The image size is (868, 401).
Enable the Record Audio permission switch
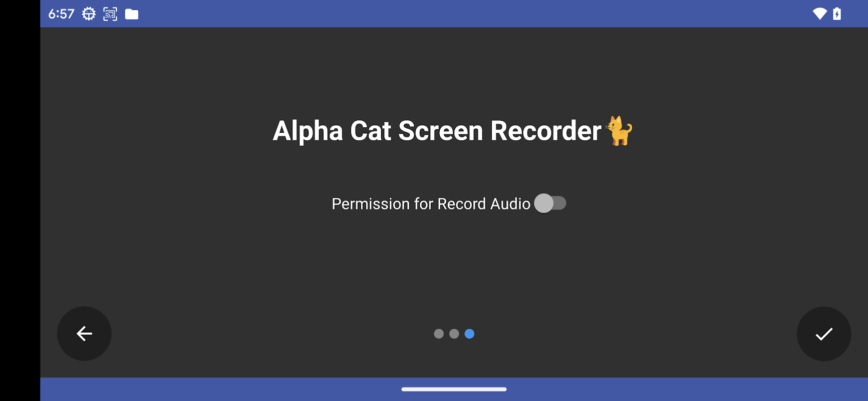coord(550,203)
